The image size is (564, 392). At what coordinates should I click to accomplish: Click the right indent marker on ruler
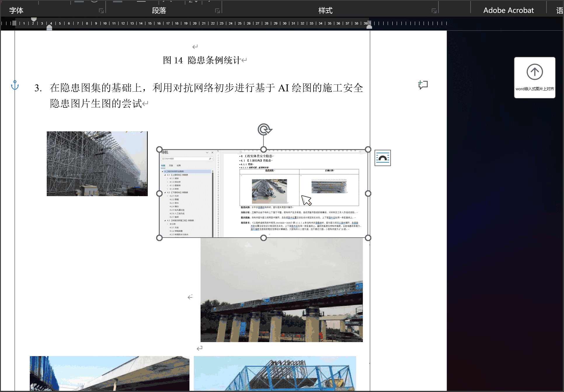(x=369, y=27)
